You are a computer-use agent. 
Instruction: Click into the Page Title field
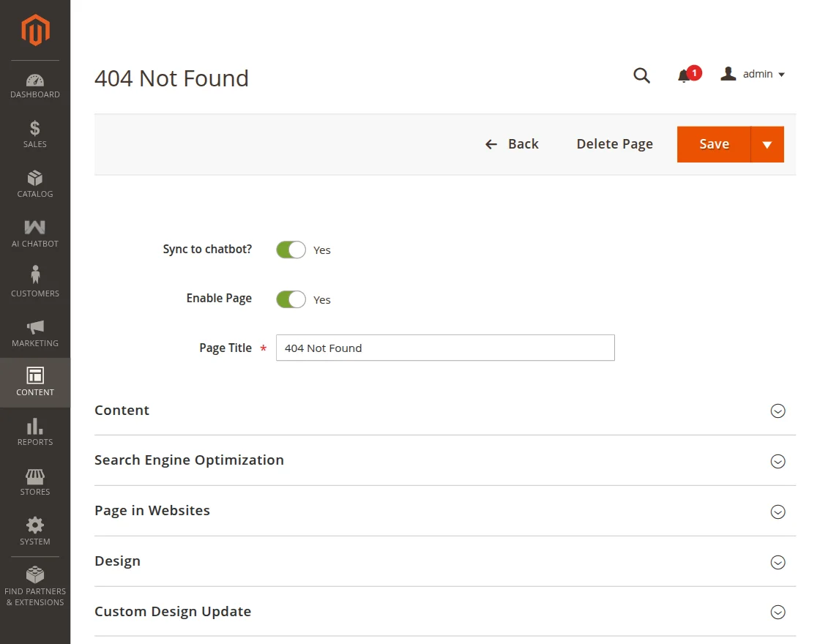coord(445,348)
